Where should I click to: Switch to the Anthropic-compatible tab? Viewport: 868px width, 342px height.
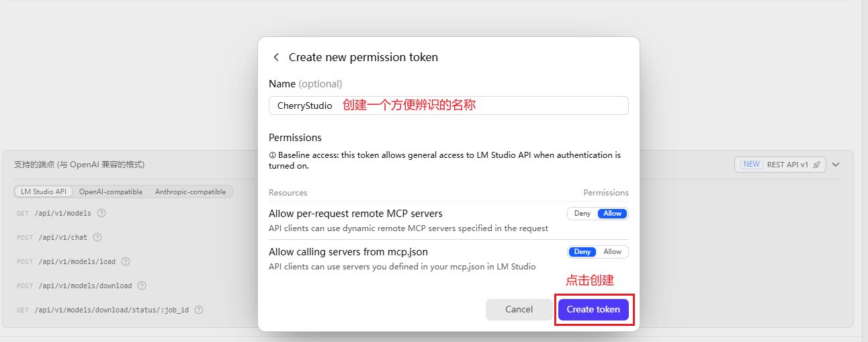(191, 191)
